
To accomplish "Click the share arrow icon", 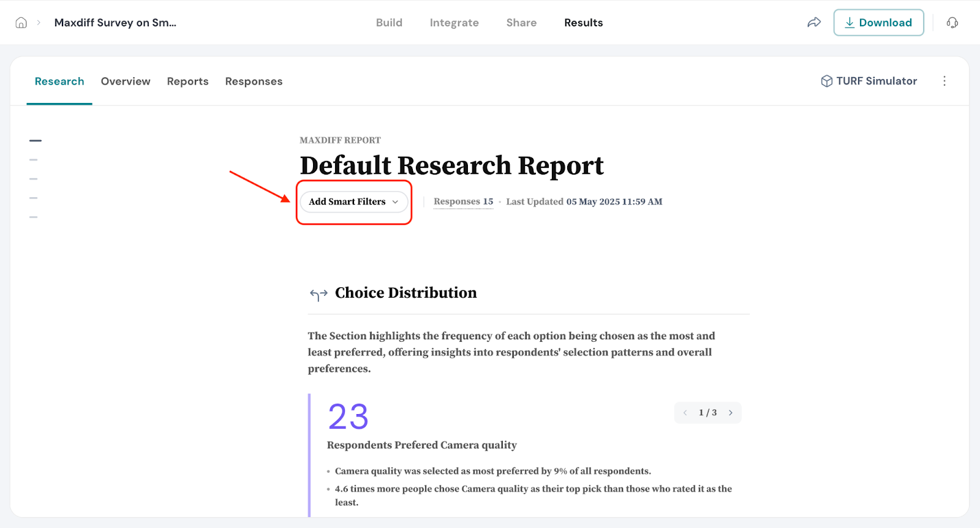I will (813, 23).
